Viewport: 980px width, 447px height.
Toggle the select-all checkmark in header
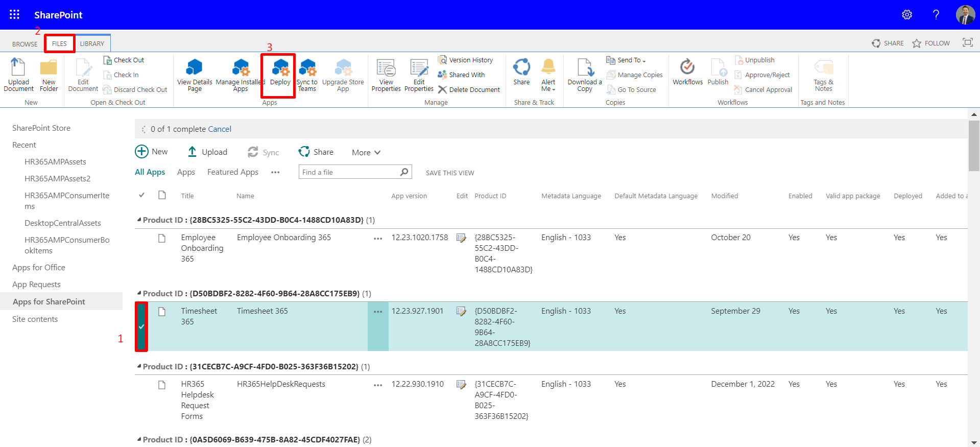click(142, 195)
